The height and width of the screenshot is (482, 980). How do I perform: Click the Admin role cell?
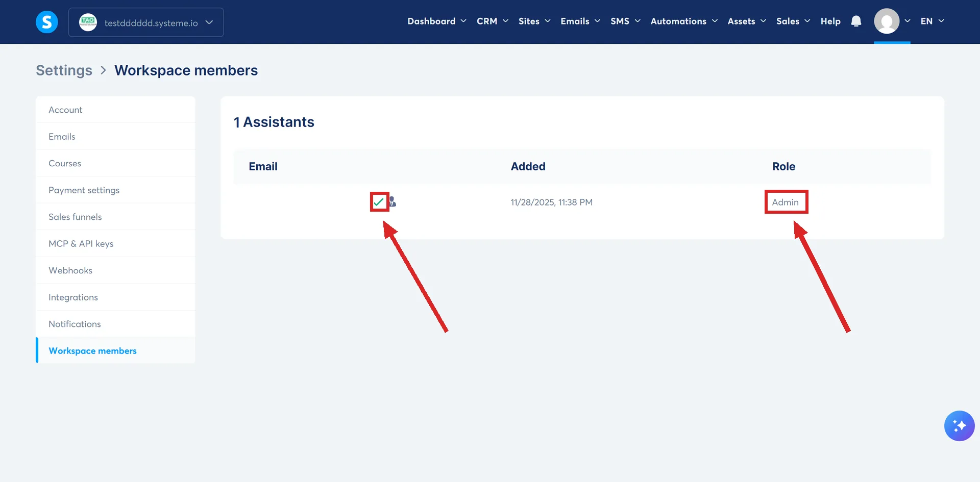[x=785, y=202]
